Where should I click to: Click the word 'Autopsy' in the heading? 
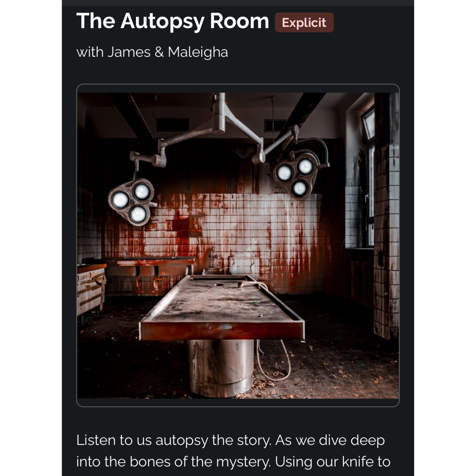[162, 22]
